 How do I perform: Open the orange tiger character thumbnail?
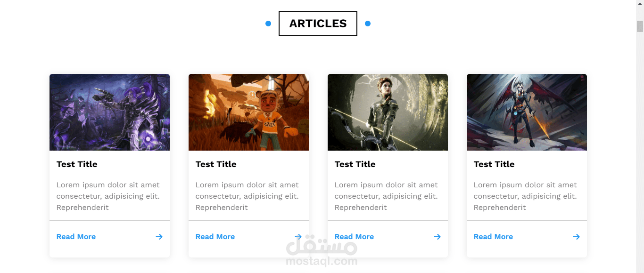click(x=248, y=112)
